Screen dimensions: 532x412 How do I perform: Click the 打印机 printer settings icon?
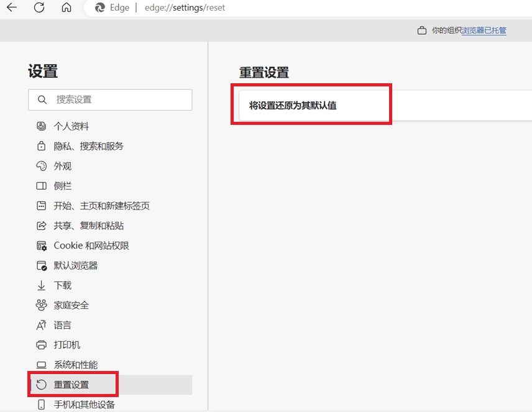40,345
